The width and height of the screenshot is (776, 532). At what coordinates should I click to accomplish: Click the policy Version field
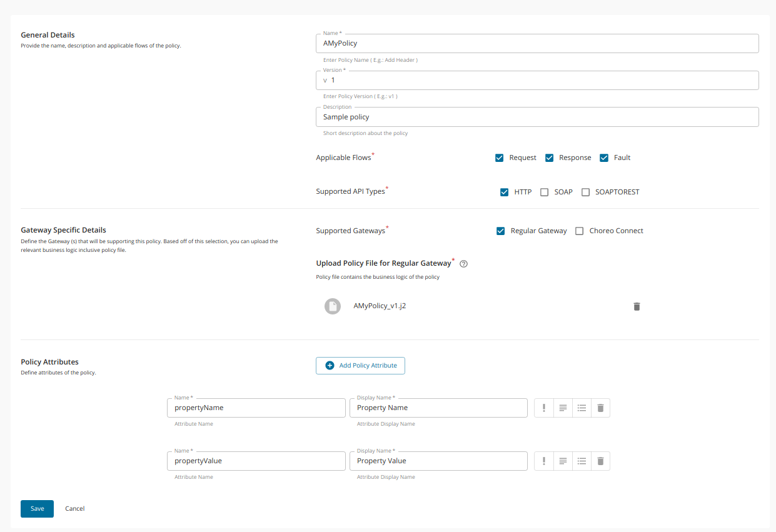[x=537, y=80]
